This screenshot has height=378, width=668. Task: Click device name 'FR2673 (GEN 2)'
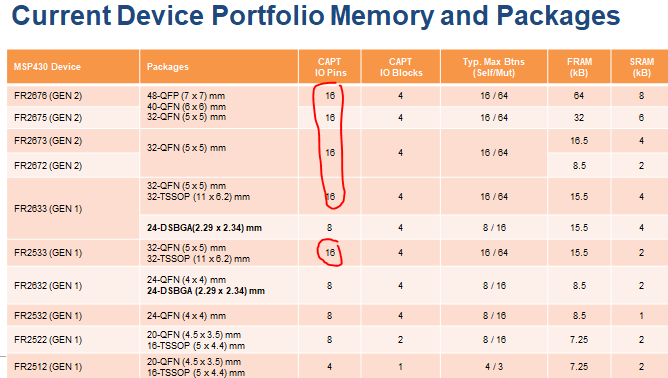tap(48, 141)
